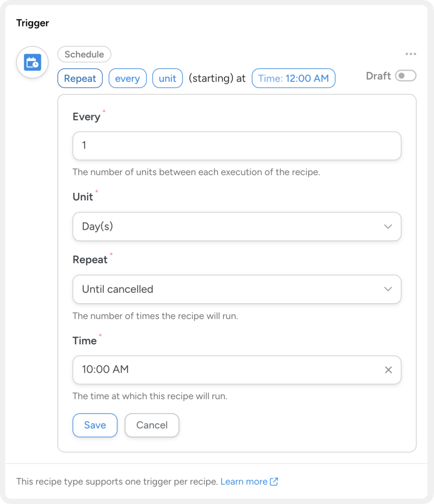This screenshot has width=434, height=504.
Task: Cancel the trigger edits
Action: point(152,425)
